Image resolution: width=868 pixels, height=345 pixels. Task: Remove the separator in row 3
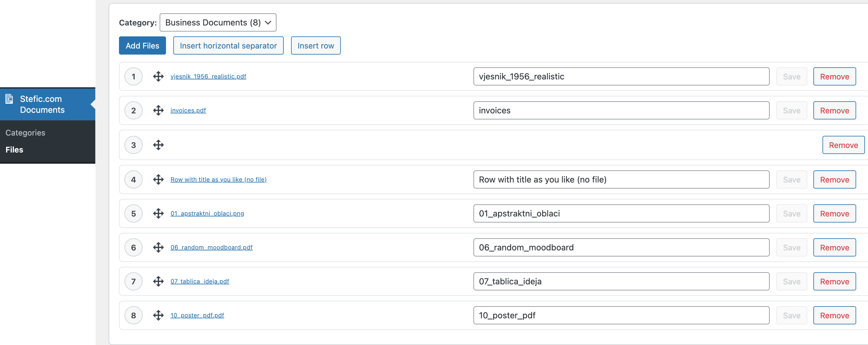[x=843, y=145]
